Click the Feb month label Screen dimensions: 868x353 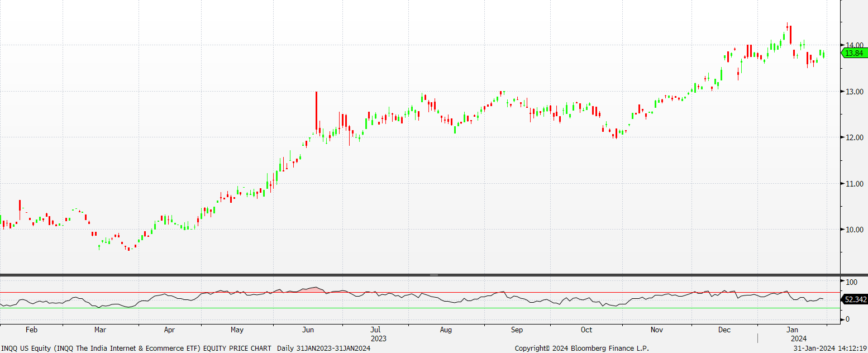pos(32,330)
